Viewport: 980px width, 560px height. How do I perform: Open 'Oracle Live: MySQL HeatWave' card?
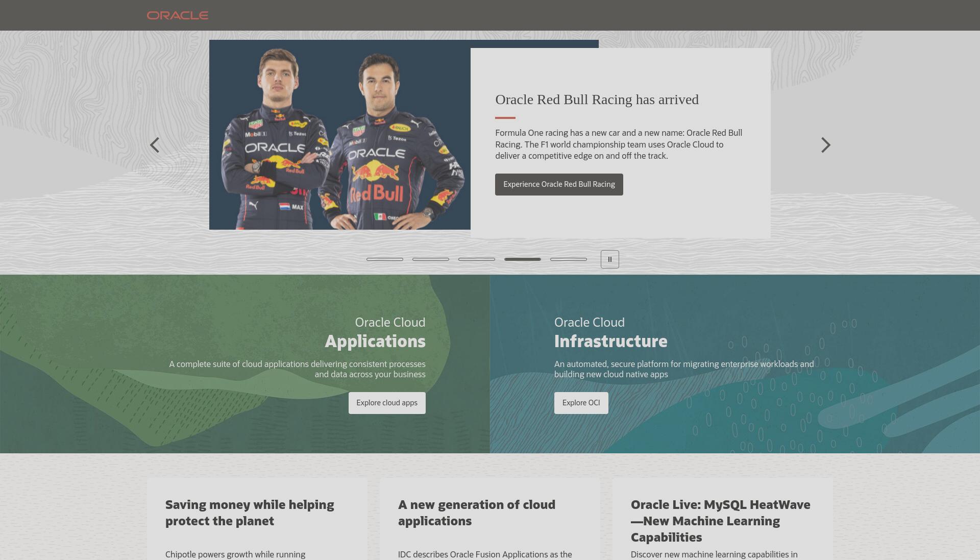(x=723, y=519)
